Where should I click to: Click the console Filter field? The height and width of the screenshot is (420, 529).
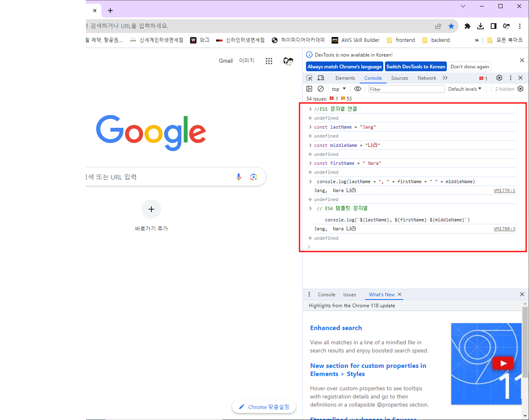(406, 89)
